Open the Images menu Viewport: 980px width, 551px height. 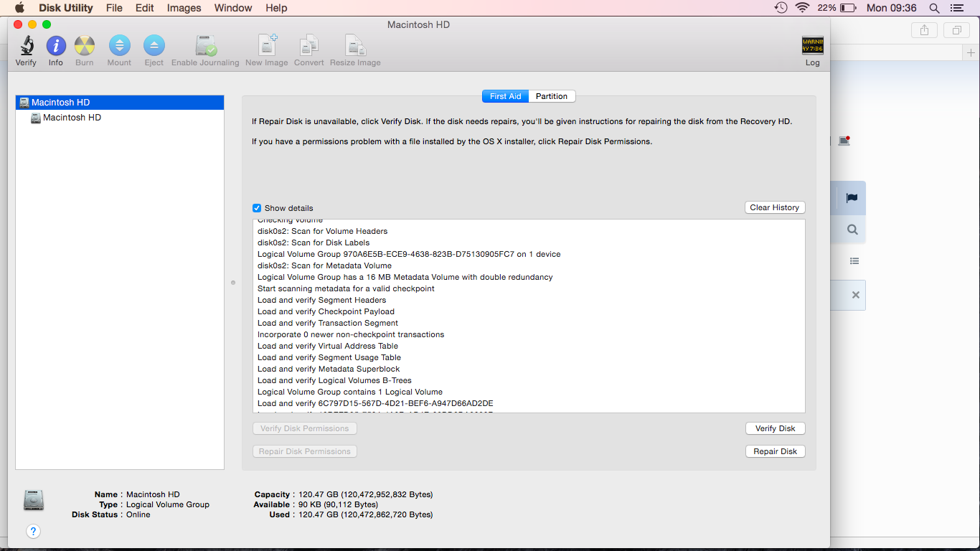pyautogui.click(x=184, y=8)
